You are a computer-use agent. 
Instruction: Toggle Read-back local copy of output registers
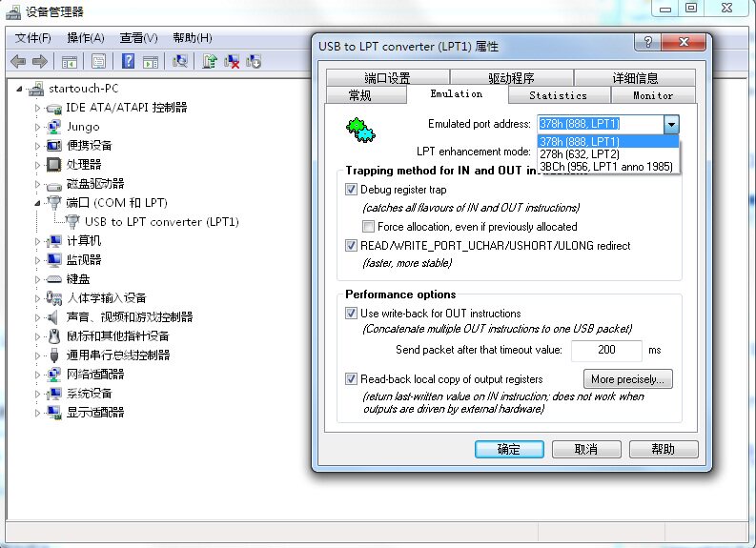pos(351,378)
